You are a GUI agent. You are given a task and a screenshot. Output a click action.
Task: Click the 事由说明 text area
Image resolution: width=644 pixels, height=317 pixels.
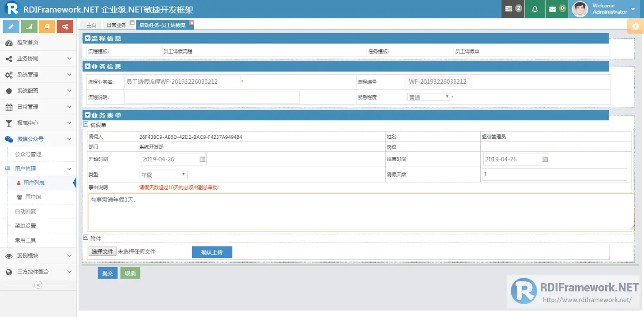pyautogui.click(x=361, y=212)
